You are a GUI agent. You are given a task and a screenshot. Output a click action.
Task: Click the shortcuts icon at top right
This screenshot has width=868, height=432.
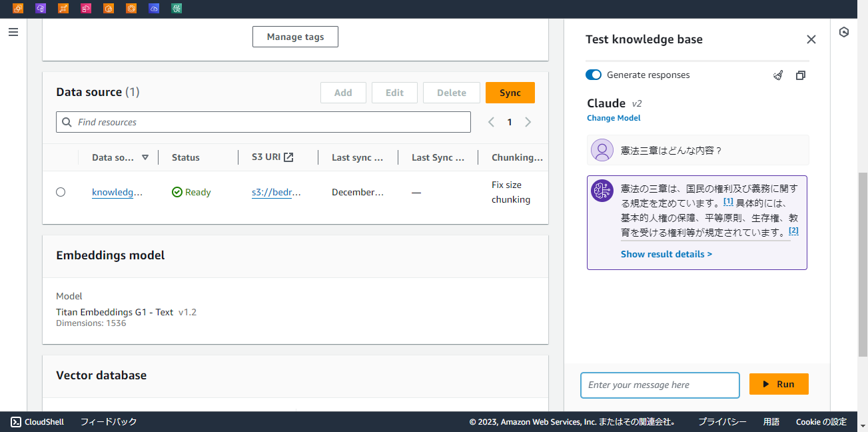[843, 31]
